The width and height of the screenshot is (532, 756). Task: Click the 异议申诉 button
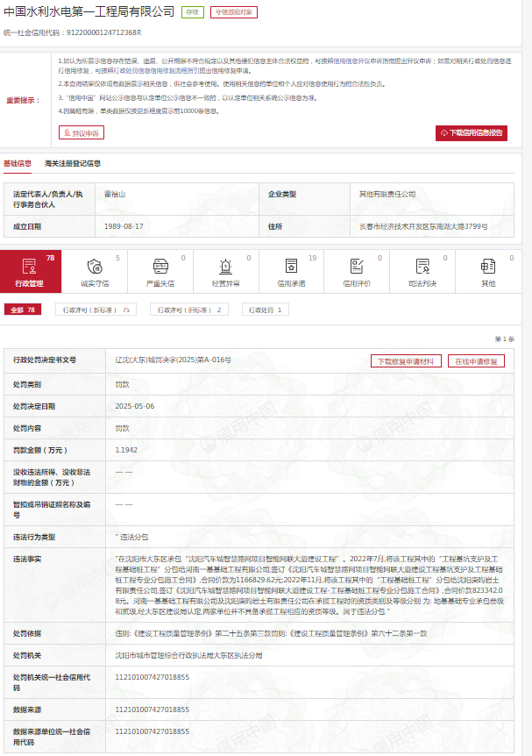82,132
